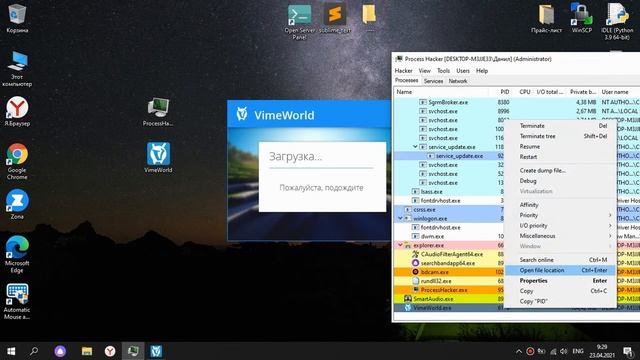Select the IDLE (Python 3.9 64-bit) shortcut

[617, 21]
